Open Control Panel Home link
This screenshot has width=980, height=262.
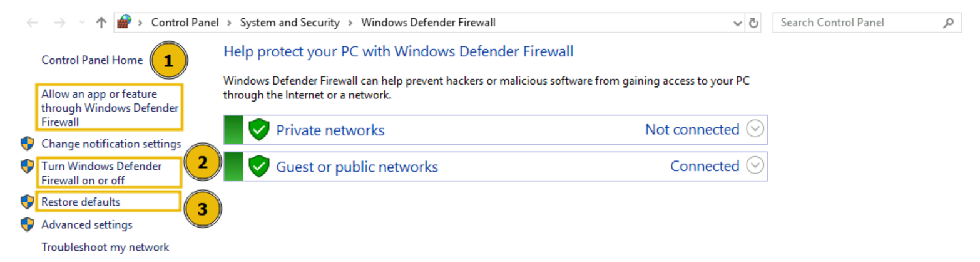click(x=92, y=60)
